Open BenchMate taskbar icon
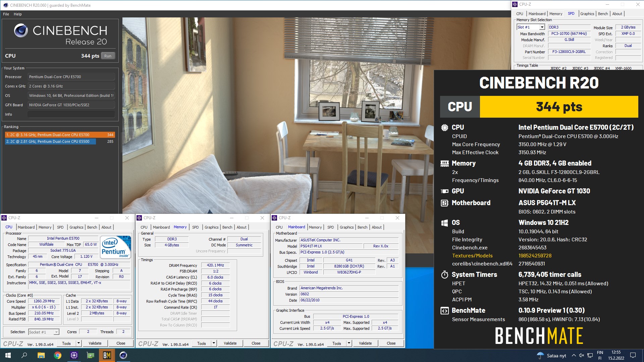Viewport: 644px width, 362px height. coord(107,355)
